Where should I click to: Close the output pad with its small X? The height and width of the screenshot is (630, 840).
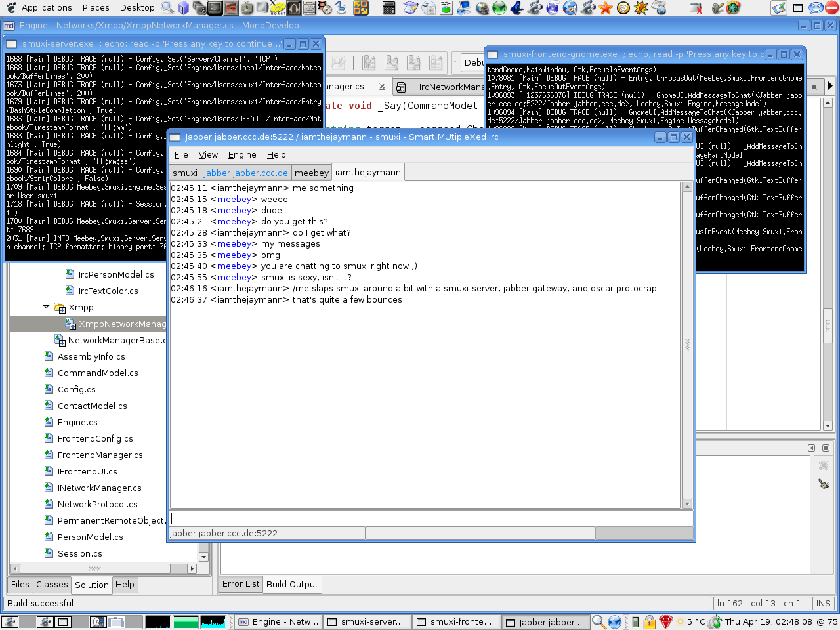[826, 448]
